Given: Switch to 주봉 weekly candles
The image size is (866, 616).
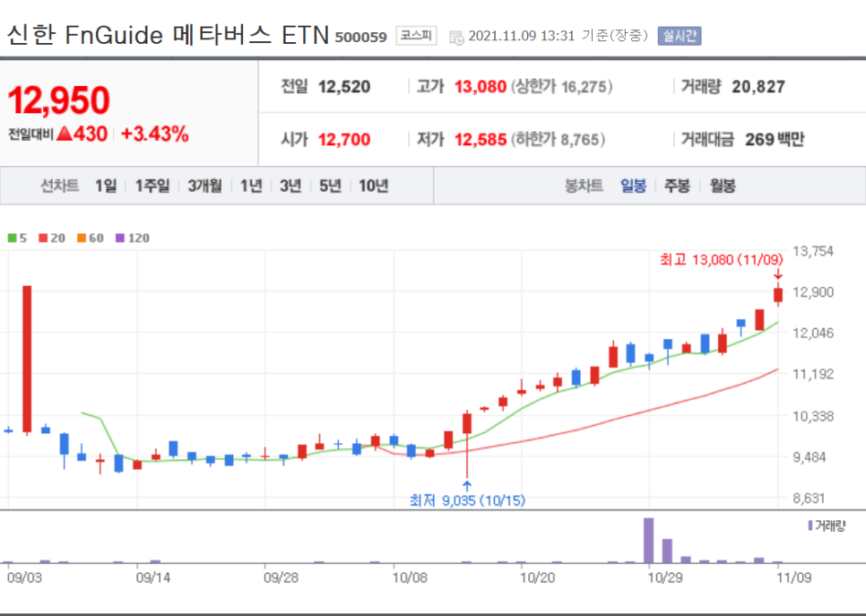Looking at the screenshot, I should click(677, 186).
